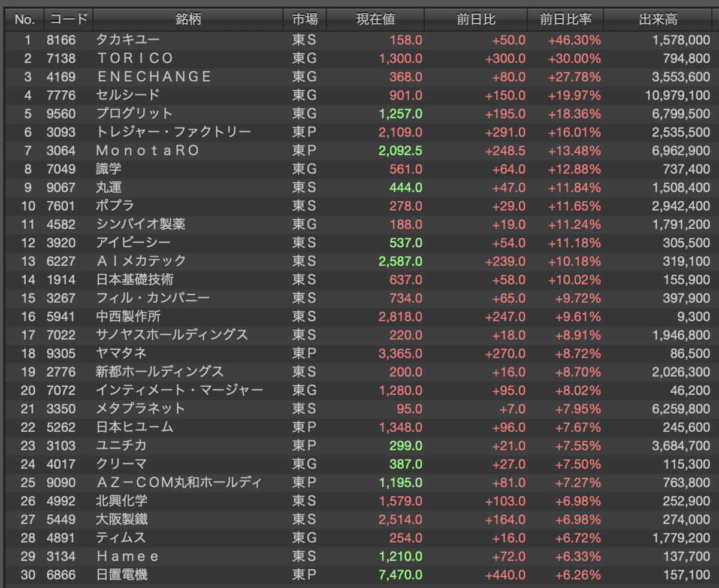Select the 日本ヒユーム stock name
The height and width of the screenshot is (588, 719).
pos(135,428)
